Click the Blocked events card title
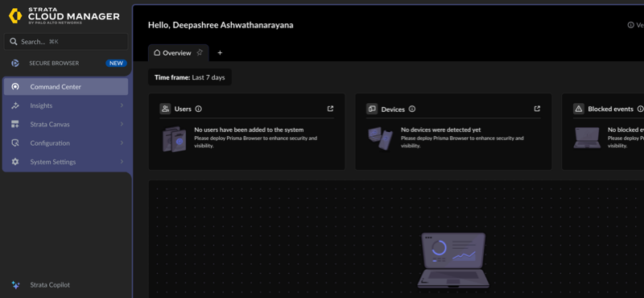644x298 pixels. click(x=611, y=109)
